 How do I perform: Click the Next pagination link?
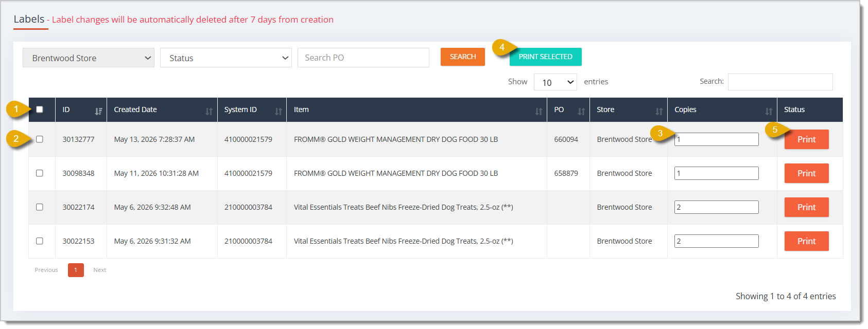pos(100,270)
